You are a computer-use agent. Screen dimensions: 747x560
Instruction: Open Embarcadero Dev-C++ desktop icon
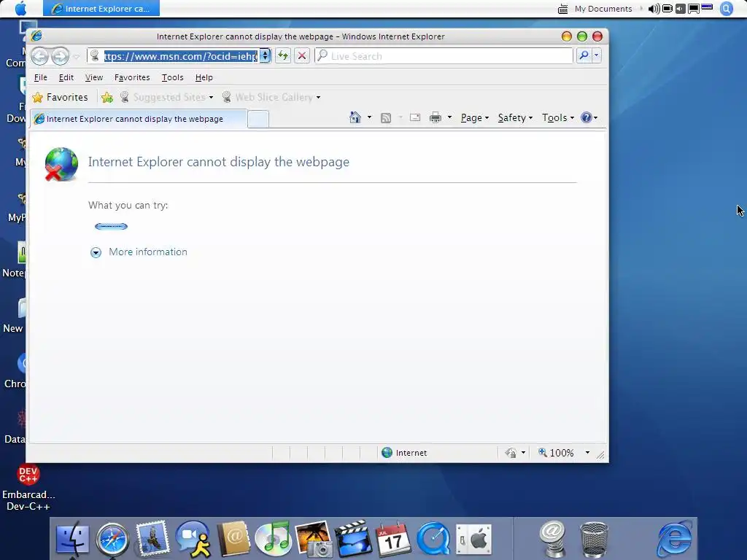click(x=28, y=486)
